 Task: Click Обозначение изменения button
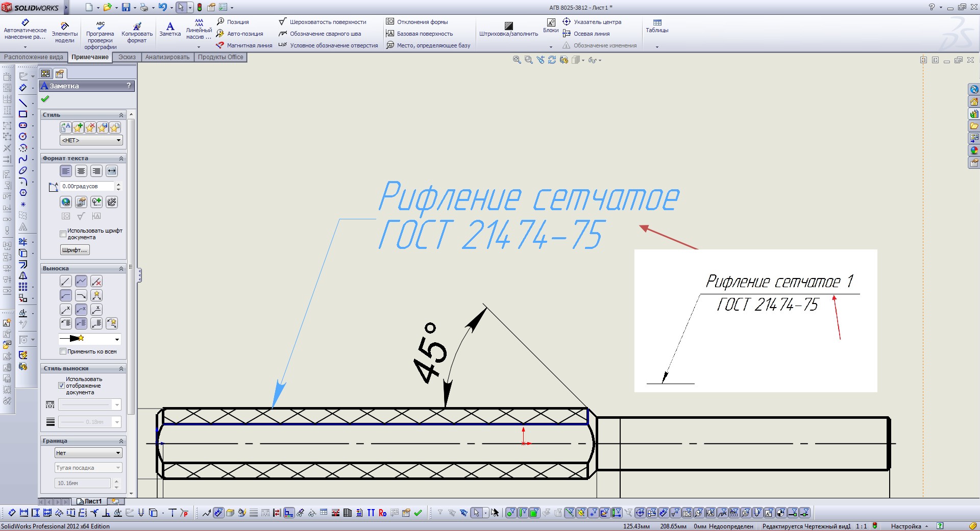click(x=600, y=45)
